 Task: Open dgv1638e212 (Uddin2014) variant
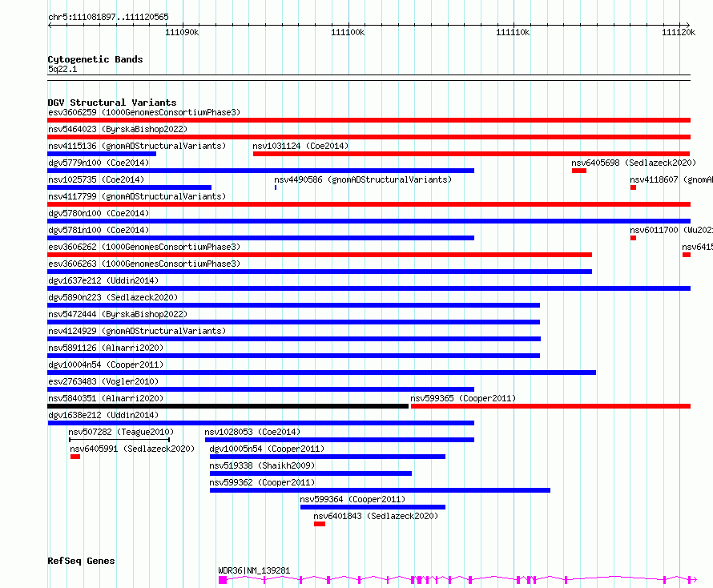click(x=103, y=415)
